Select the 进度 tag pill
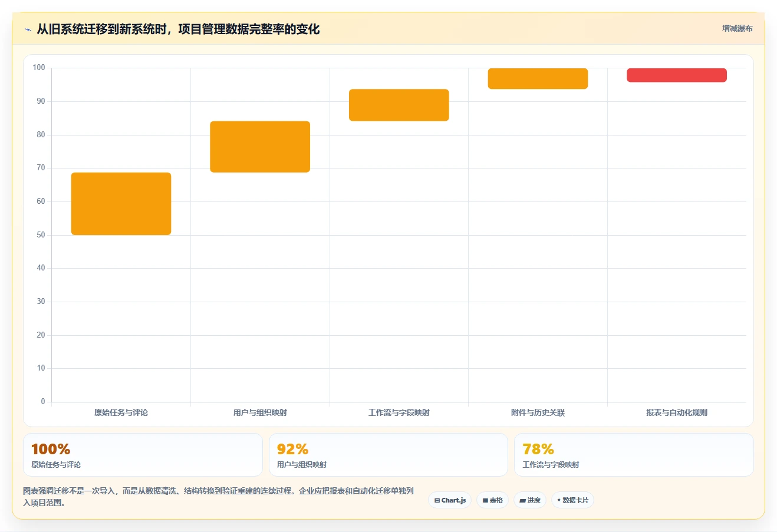 click(530, 500)
